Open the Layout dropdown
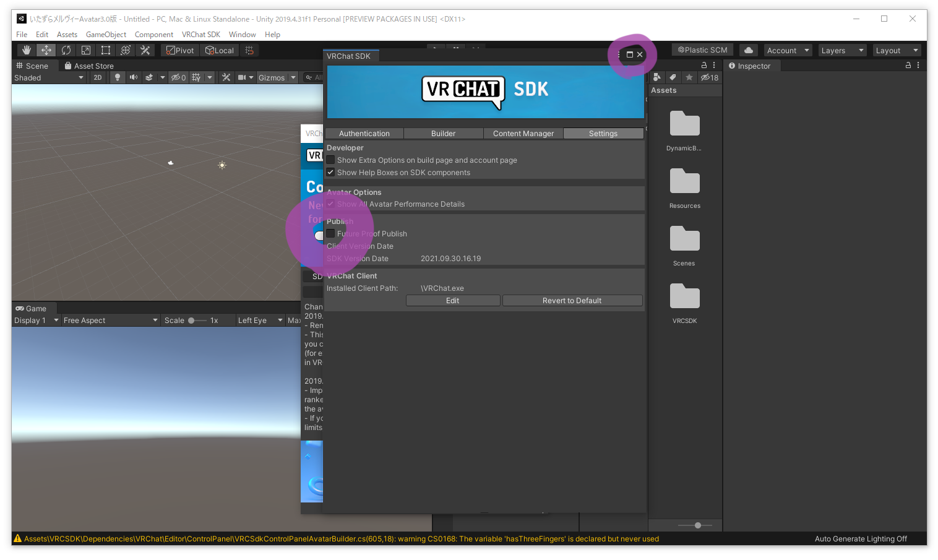This screenshot has width=938, height=560. tap(897, 50)
